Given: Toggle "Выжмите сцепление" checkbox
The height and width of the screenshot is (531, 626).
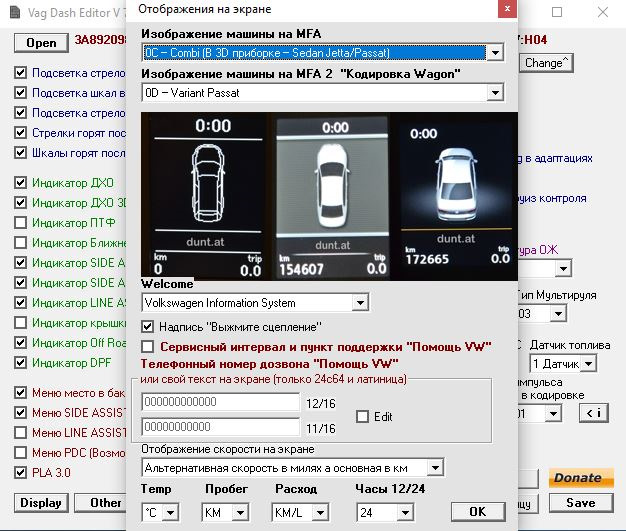Looking at the screenshot, I should tap(149, 326).
